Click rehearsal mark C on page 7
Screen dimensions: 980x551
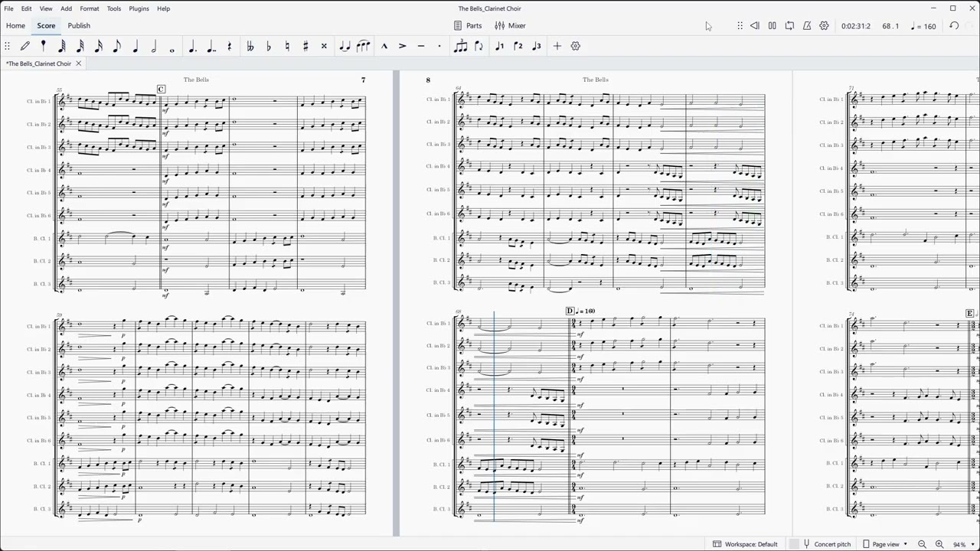pyautogui.click(x=161, y=90)
